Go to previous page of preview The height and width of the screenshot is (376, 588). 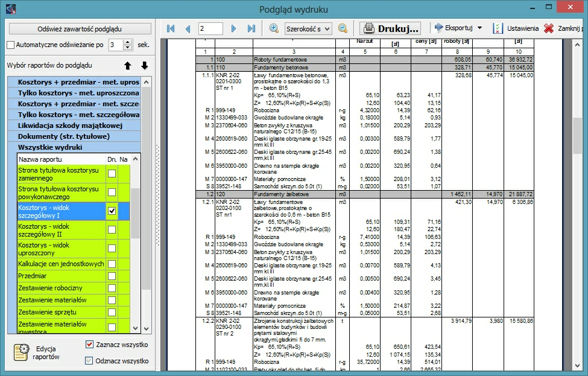click(188, 28)
